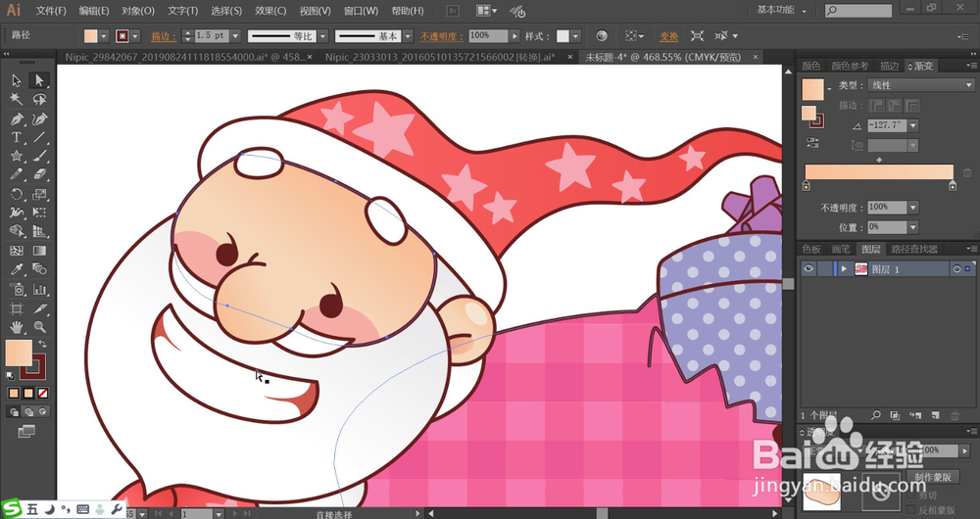The width and height of the screenshot is (980, 519).
Task: Select the Gradient tool in toolbox
Action: [39, 251]
